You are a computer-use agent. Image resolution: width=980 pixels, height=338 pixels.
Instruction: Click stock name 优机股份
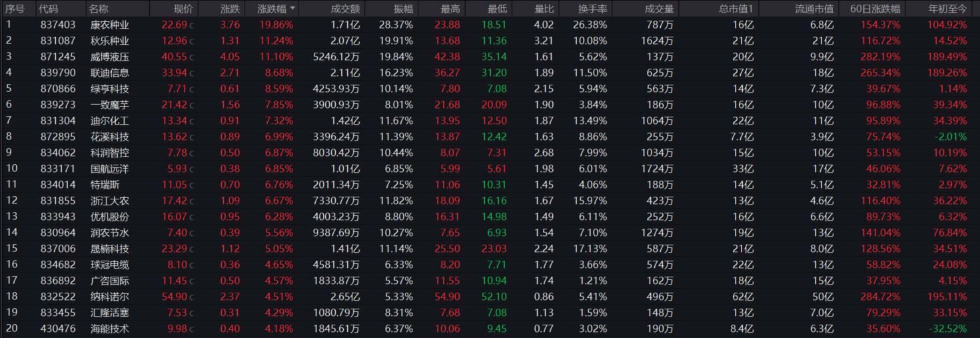click(x=110, y=217)
